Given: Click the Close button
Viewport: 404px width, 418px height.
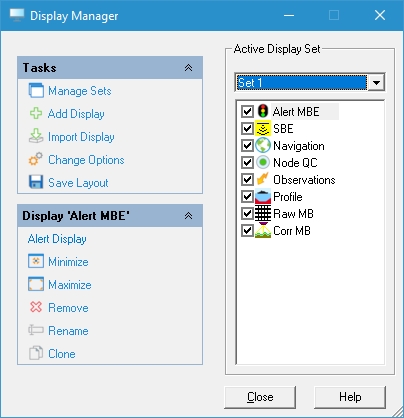Looking at the screenshot, I should pyautogui.click(x=260, y=397).
